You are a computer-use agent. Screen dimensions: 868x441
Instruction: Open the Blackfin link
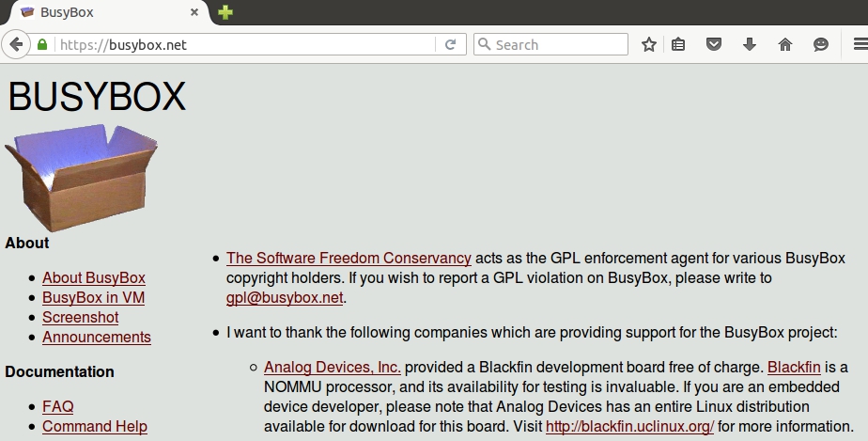[794, 368]
